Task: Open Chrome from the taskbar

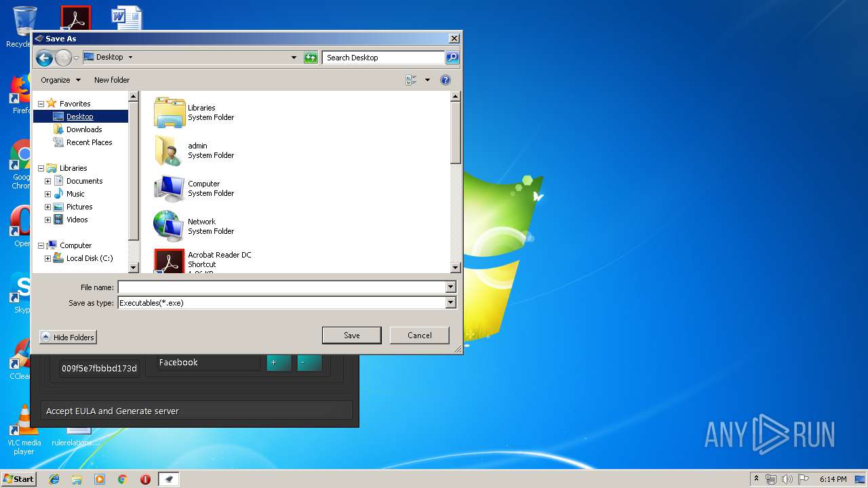Action: (x=123, y=479)
